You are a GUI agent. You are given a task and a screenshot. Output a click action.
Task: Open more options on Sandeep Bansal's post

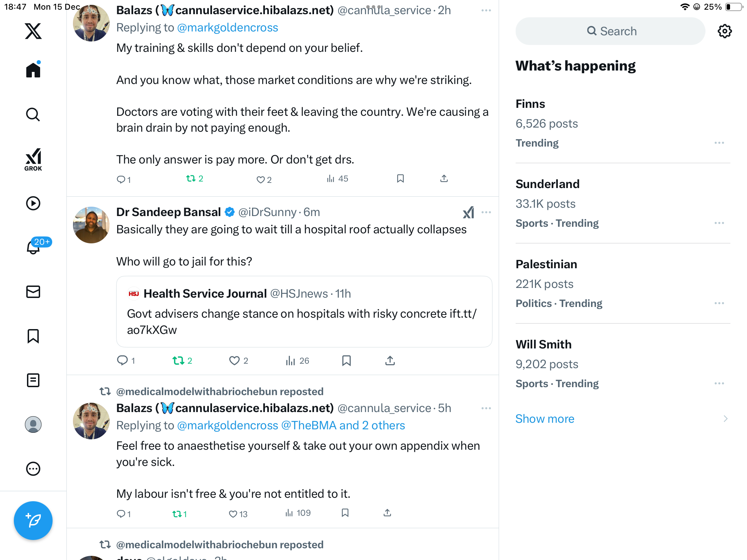[x=486, y=212]
